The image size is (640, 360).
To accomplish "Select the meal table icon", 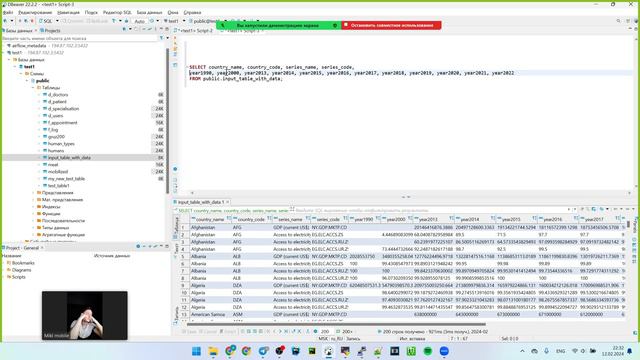I will [45, 164].
